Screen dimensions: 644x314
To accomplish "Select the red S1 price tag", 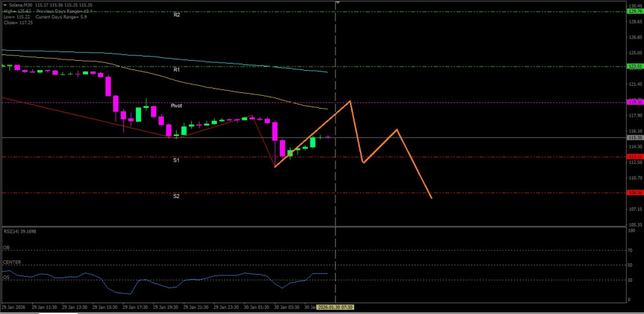I will [634, 157].
